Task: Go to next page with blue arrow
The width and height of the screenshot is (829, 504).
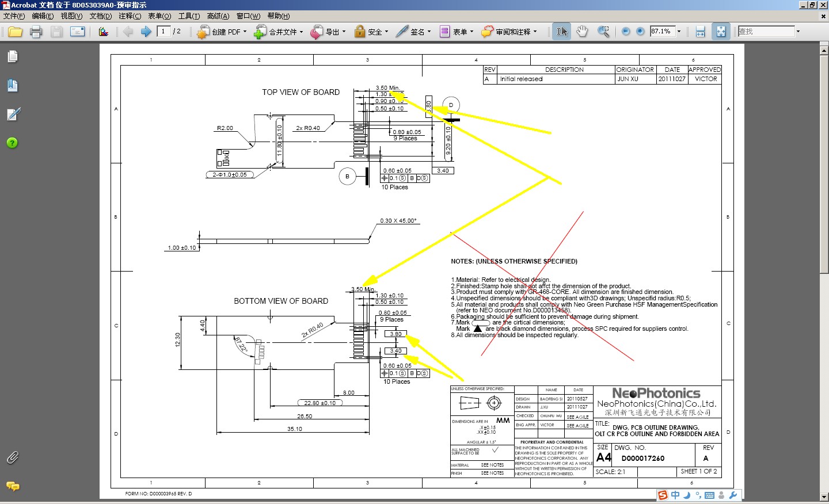Action: pos(146,32)
